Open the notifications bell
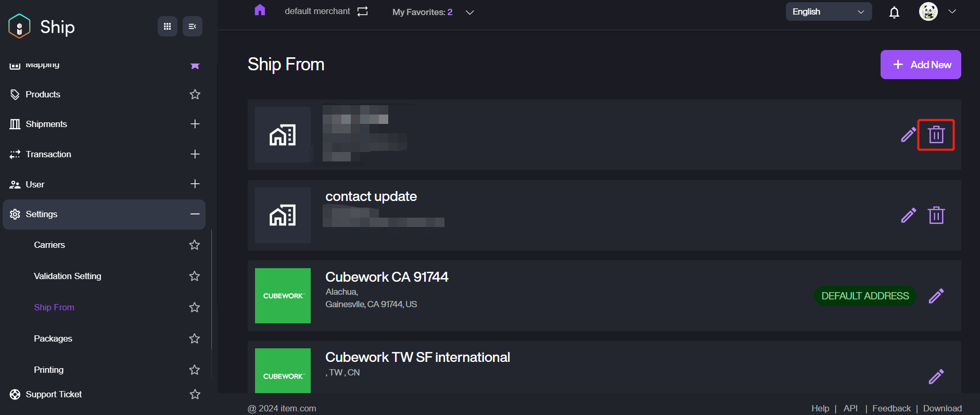The width and height of the screenshot is (980, 415). click(x=894, y=12)
